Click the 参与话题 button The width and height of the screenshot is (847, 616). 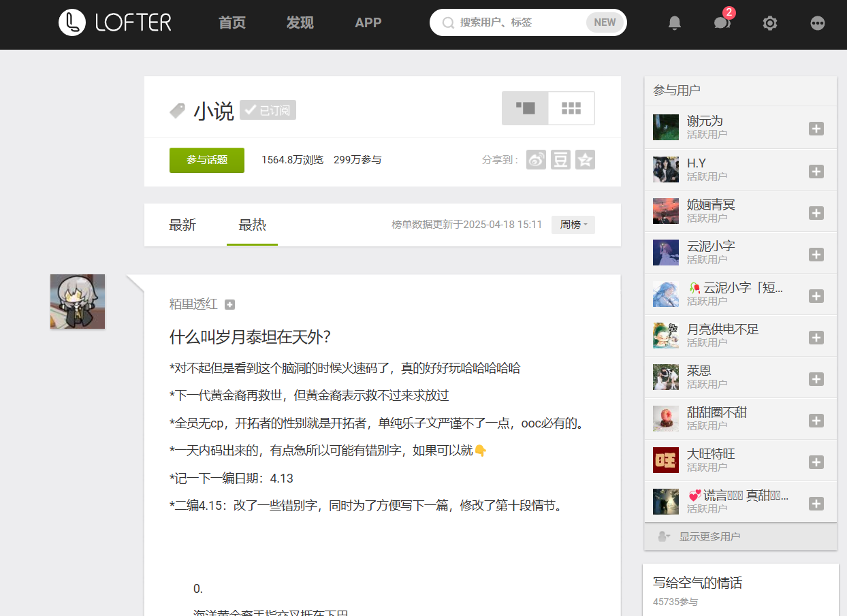207,160
